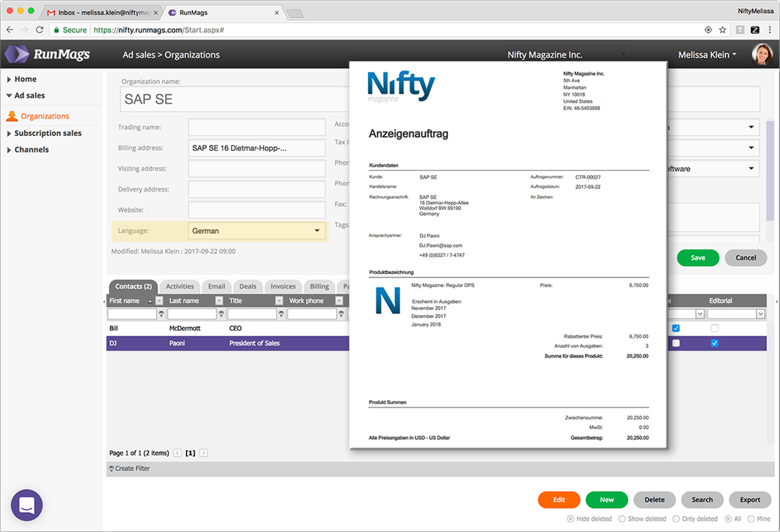The width and height of the screenshot is (780, 532).
Task: Select the Only deleted radio button
Action: [x=676, y=518]
